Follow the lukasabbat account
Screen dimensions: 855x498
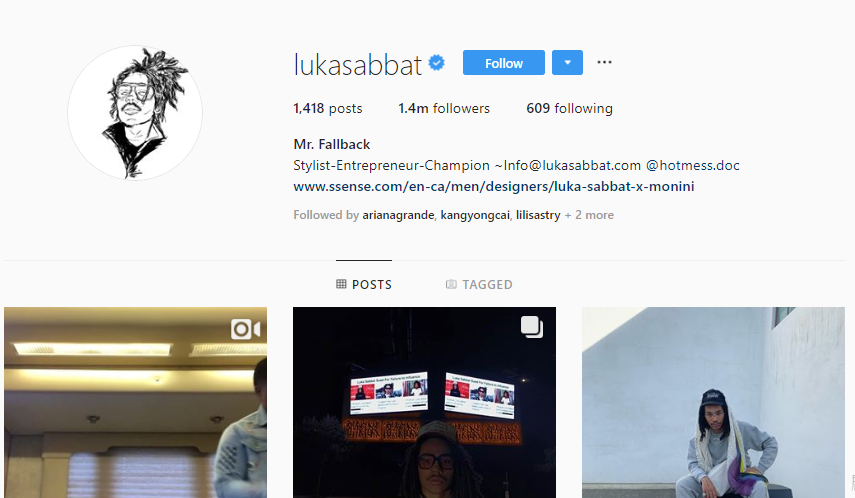(x=504, y=63)
